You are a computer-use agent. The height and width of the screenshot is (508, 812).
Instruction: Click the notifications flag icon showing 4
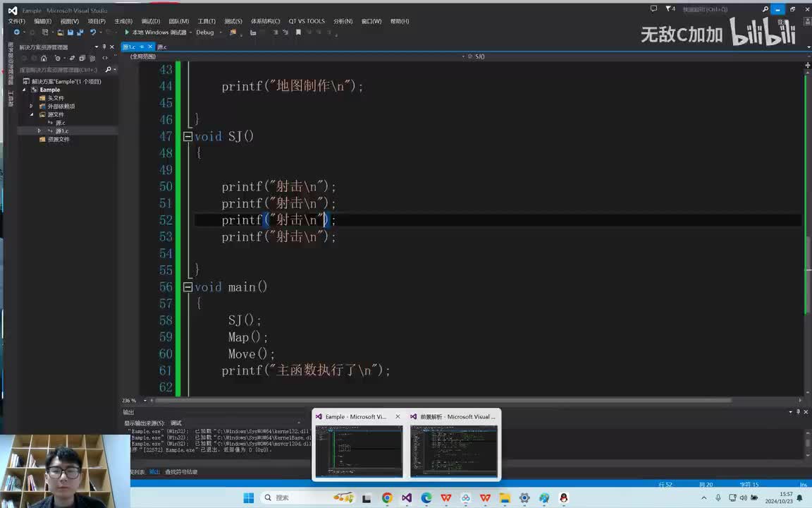coord(670,8)
